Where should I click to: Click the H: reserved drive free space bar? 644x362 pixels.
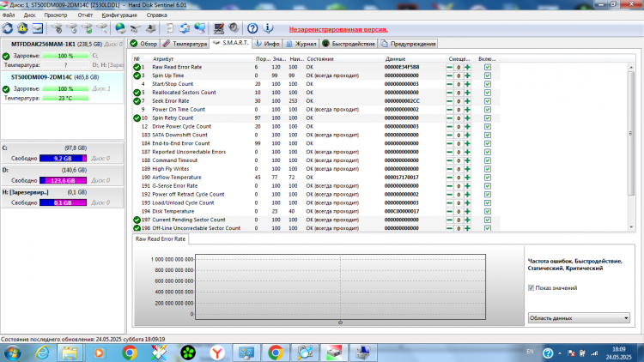click(63, 202)
